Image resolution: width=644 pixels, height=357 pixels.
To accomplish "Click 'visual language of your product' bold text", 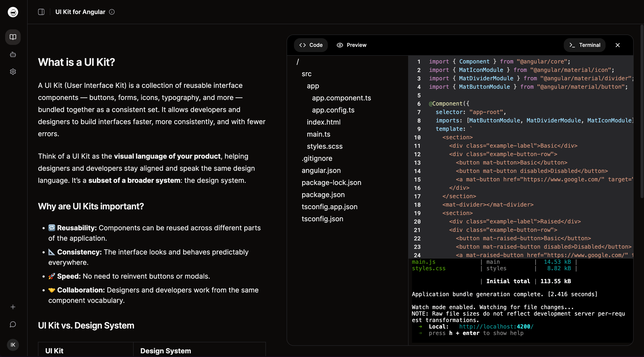I will pos(167,156).
